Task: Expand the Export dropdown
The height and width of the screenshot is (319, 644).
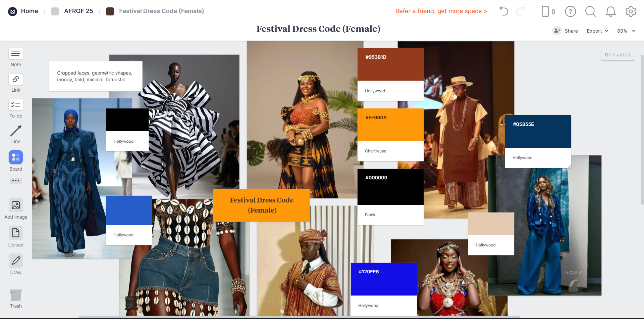Action: (x=597, y=31)
